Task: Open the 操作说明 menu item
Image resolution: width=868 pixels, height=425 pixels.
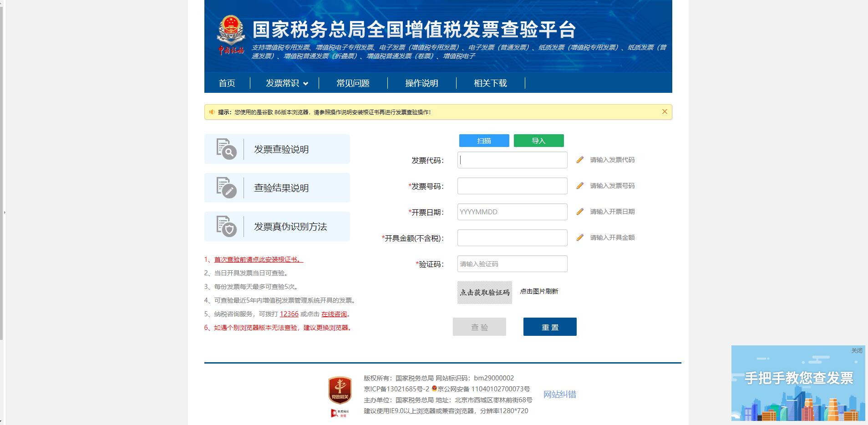Action: (421, 83)
